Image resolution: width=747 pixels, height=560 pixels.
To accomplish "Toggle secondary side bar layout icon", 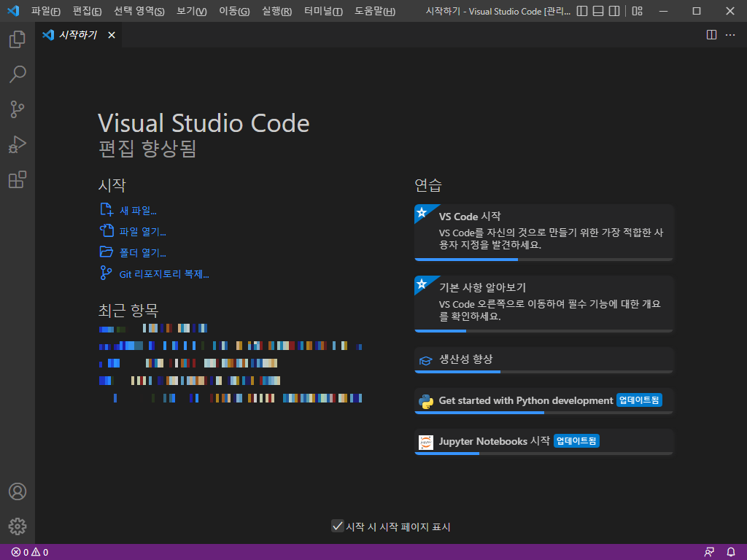I will (614, 11).
